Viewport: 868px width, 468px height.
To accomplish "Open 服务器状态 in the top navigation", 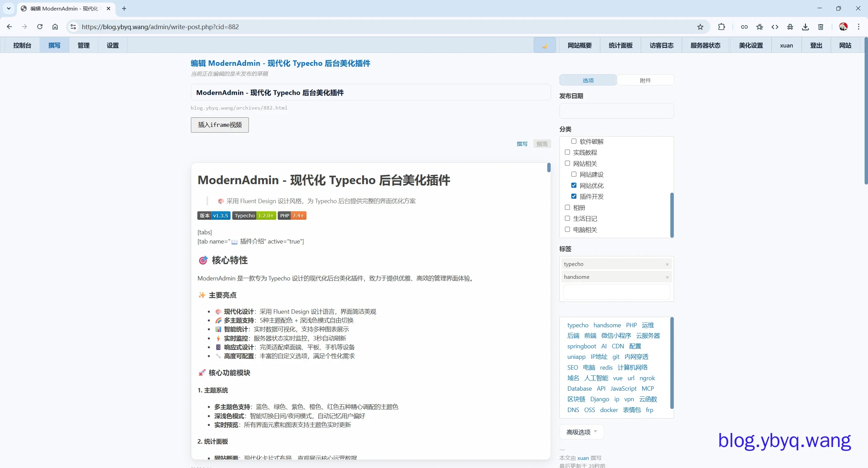I will (x=706, y=45).
